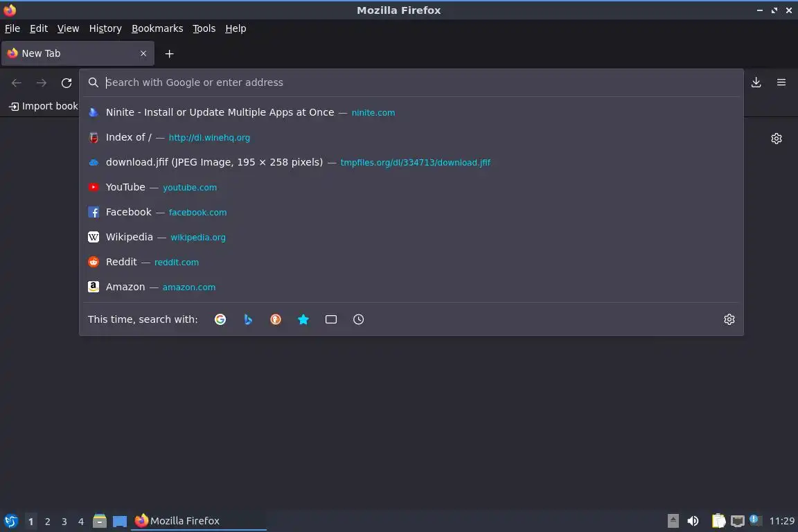
Task: Open the Bookmarks menu
Action: tap(157, 28)
